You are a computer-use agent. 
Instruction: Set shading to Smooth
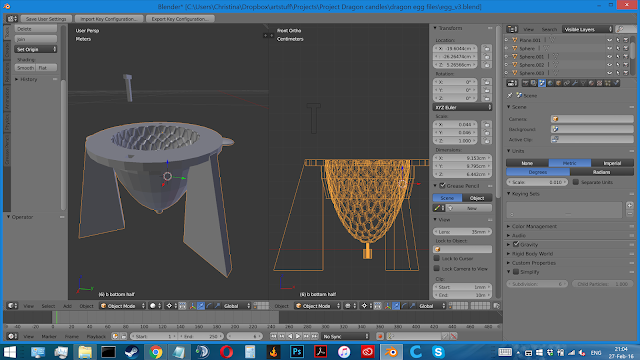[25, 68]
